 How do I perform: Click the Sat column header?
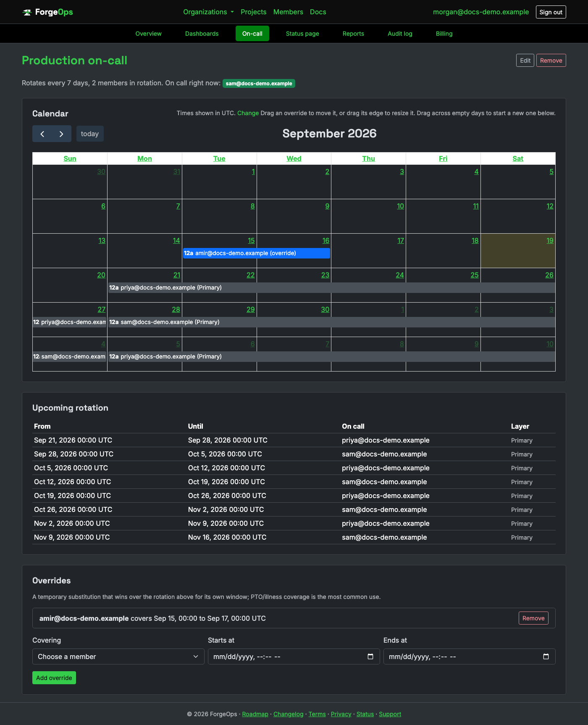coord(518,158)
